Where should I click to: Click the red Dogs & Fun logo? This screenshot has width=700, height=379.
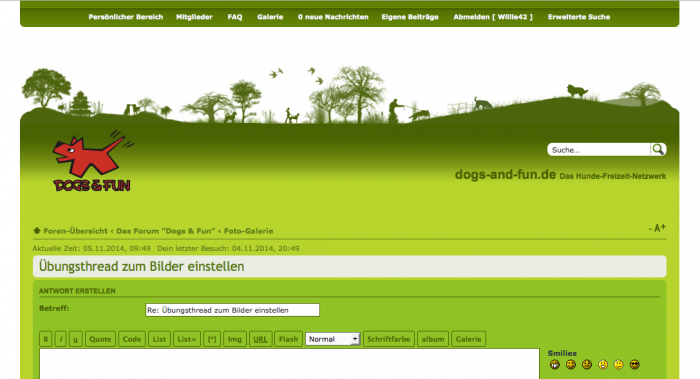[93, 161]
